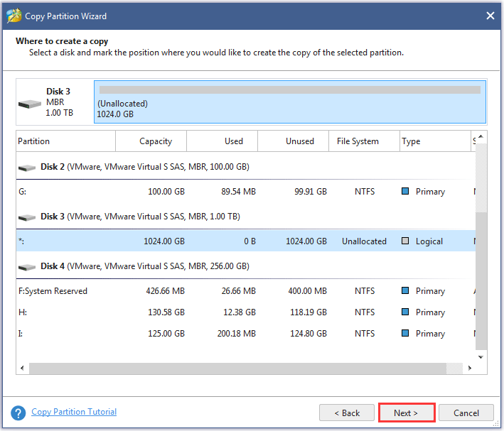Click the vertical scrollbar up arrow
The width and height of the screenshot is (504, 431).
pos(481,137)
